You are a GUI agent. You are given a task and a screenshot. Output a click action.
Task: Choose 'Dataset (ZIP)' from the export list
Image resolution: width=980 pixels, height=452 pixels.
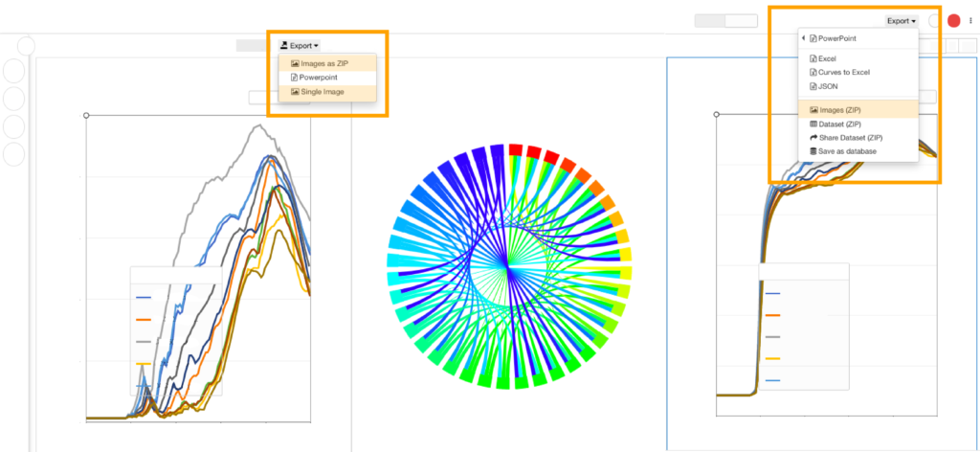[858, 124]
